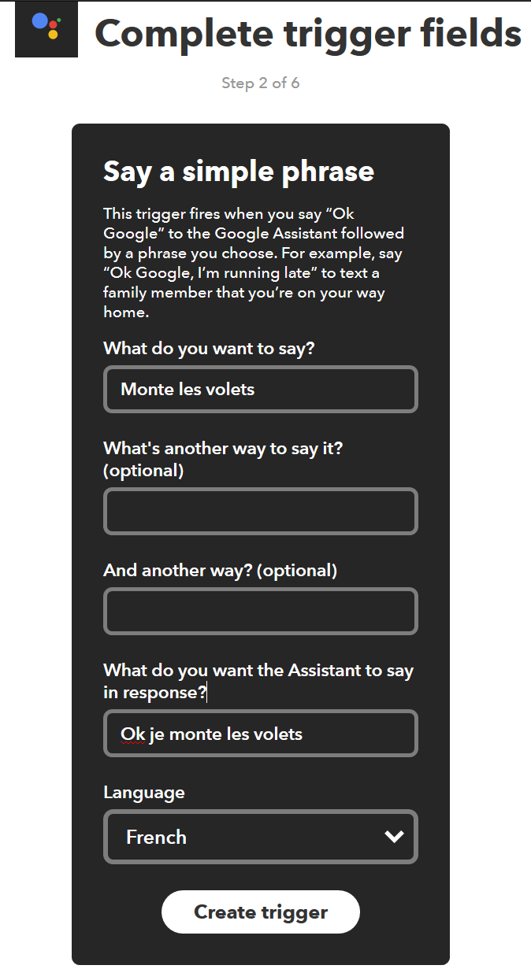Click the word "Monte" in the first phrase field

[x=145, y=389]
